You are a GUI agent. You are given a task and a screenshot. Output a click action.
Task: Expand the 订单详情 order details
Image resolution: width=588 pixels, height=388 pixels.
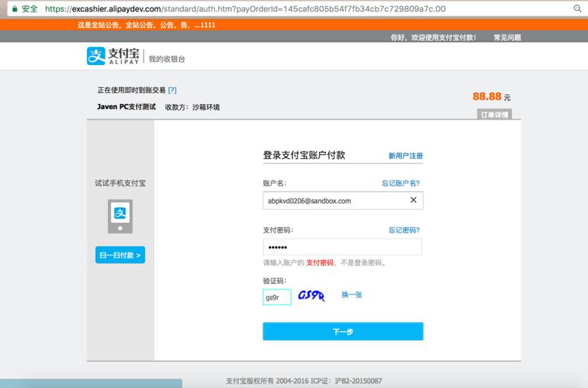(x=494, y=114)
